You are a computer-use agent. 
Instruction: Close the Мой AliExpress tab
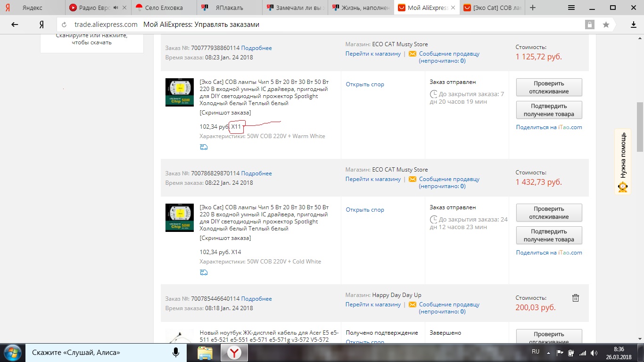[x=454, y=8]
